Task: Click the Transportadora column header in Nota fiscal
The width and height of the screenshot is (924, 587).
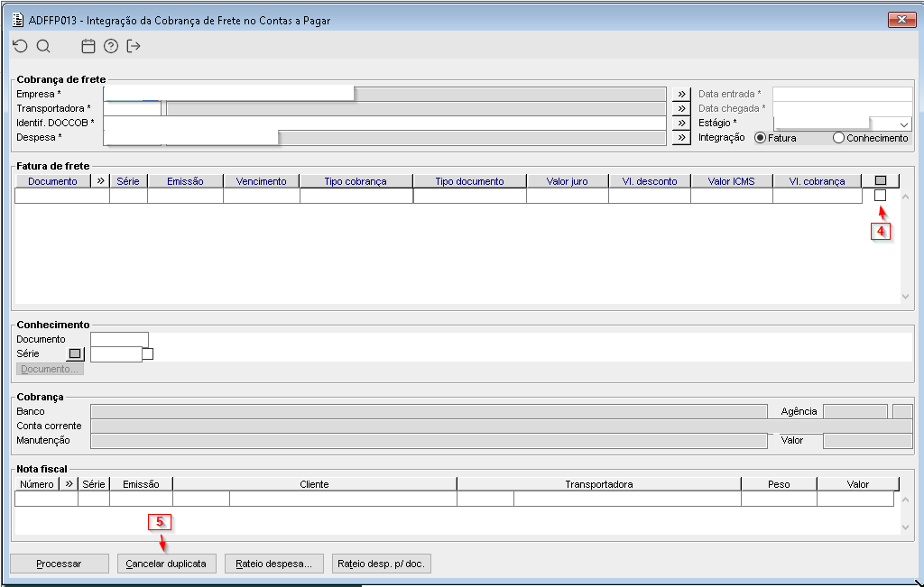Action: tap(599, 483)
